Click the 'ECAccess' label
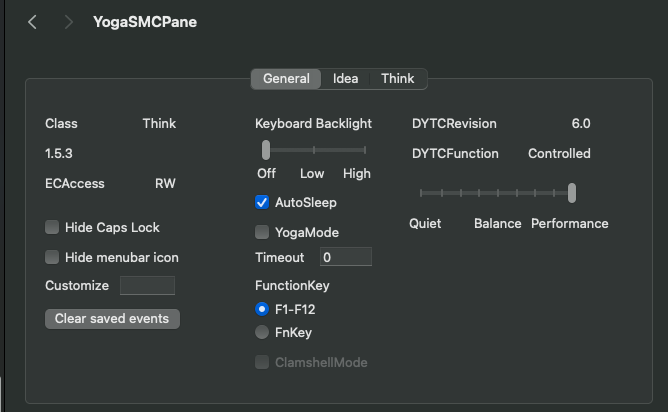Viewport: 668px width, 412px height. point(75,184)
